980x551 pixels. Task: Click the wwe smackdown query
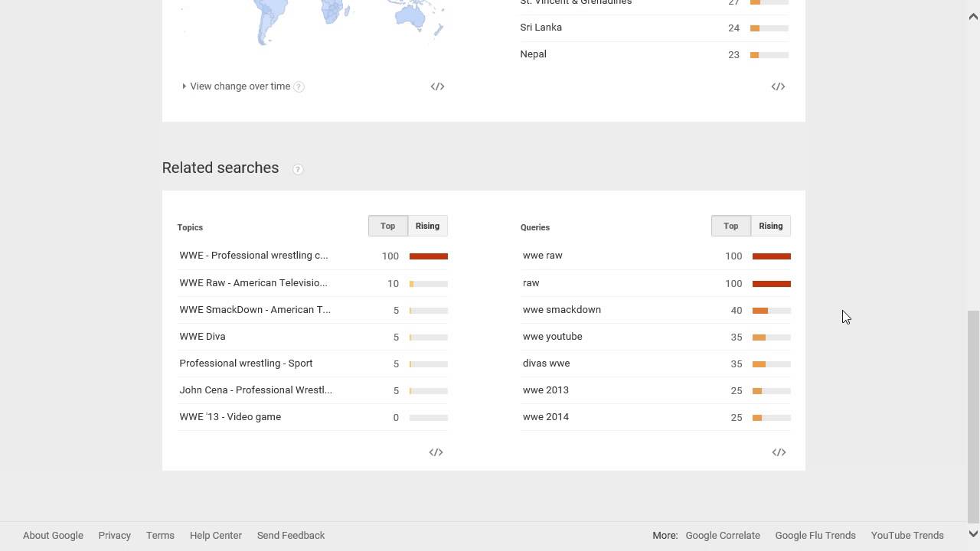(x=561, y=310)
